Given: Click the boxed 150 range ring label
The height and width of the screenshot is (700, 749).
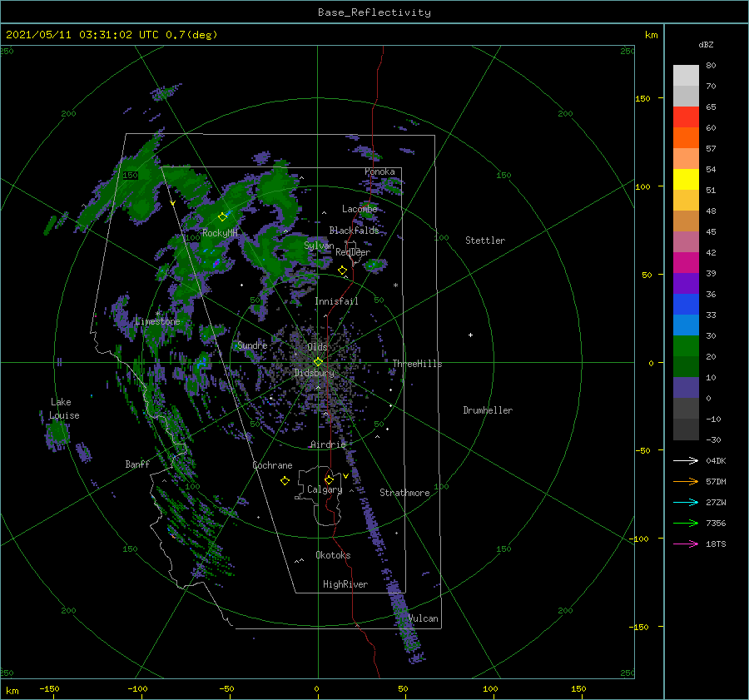Looking at the screenshot, I should (x=130, y=176).
